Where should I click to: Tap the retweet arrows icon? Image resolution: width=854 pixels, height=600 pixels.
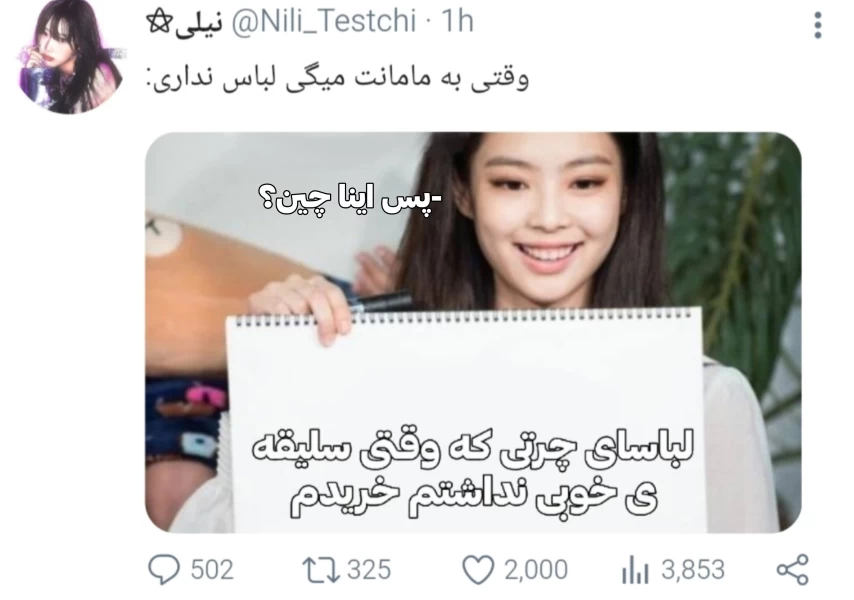pyautogui.click(x=320, y=570)
